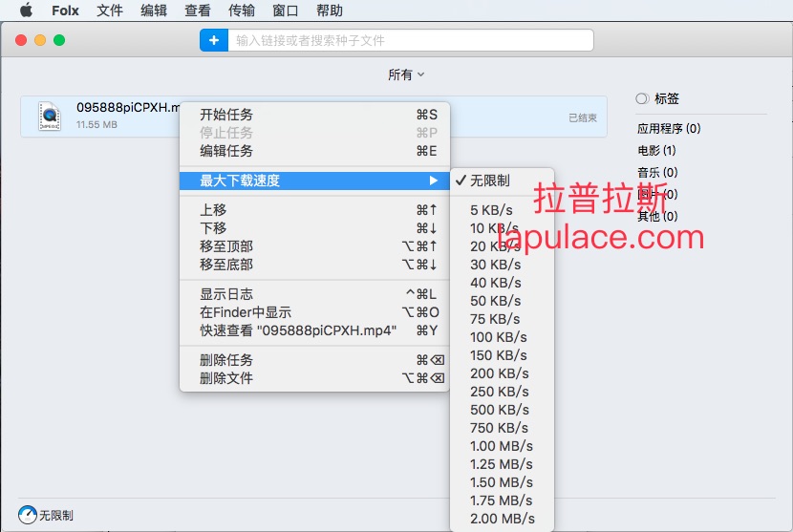Select 移至顶部 menu entry
Screen dimensions: 793x532
[x=314, y=246]
